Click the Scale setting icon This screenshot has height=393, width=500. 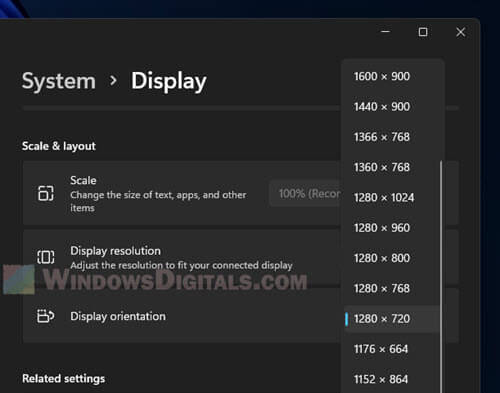(x=46, y=193)
